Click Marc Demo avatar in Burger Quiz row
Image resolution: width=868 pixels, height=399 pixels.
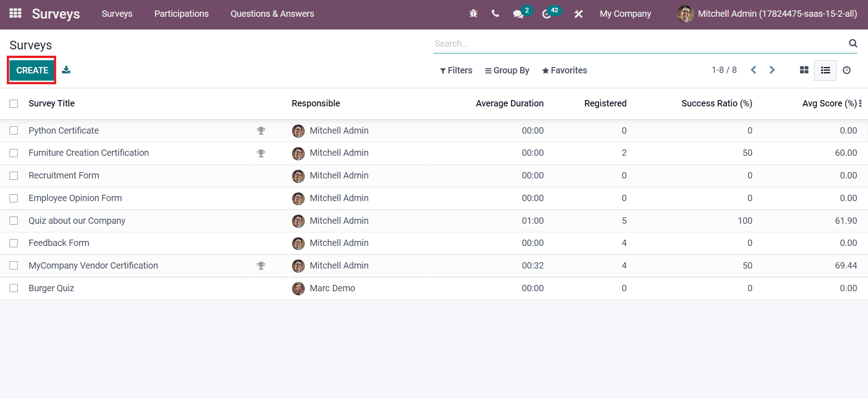(x=298, y=288)
